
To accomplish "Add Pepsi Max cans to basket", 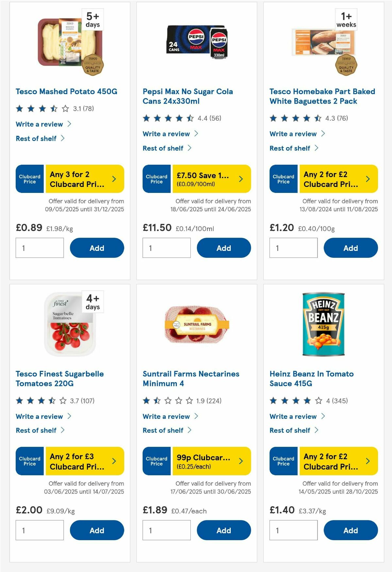I will [x=223, y=248].
